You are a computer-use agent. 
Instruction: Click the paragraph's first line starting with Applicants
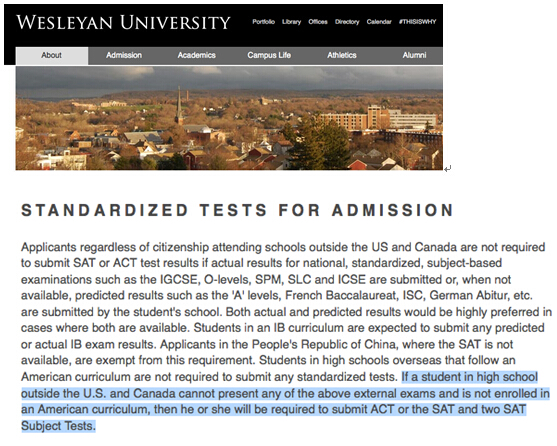283,247
